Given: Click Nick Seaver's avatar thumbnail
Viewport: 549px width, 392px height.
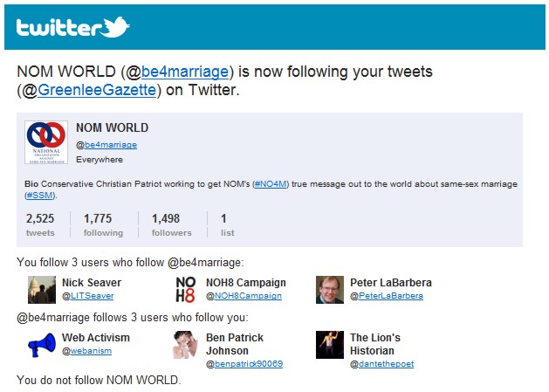Looking at the screenshot, I should [x=42, y=290].
